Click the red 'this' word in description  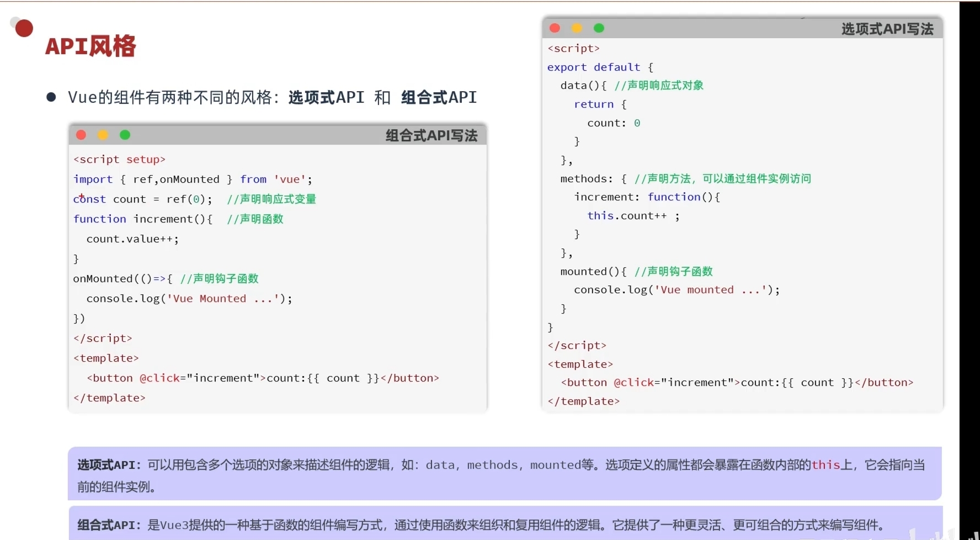(825, 465)
